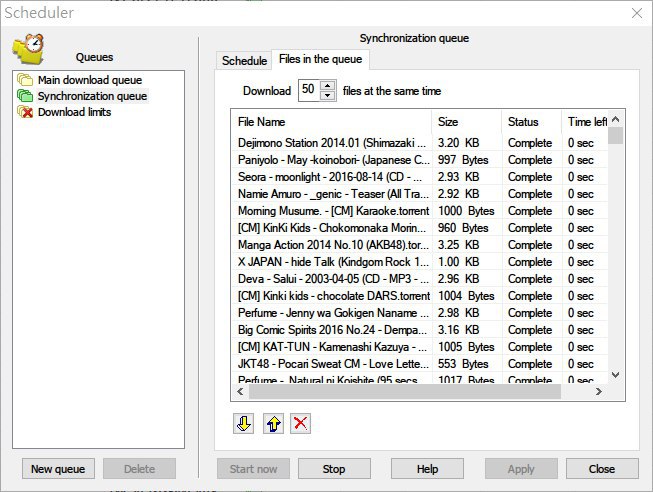The height and width of the screenshot is (492, 653).
Task: Click the move up yellow arrow icon
Action: tap(271, 424)
